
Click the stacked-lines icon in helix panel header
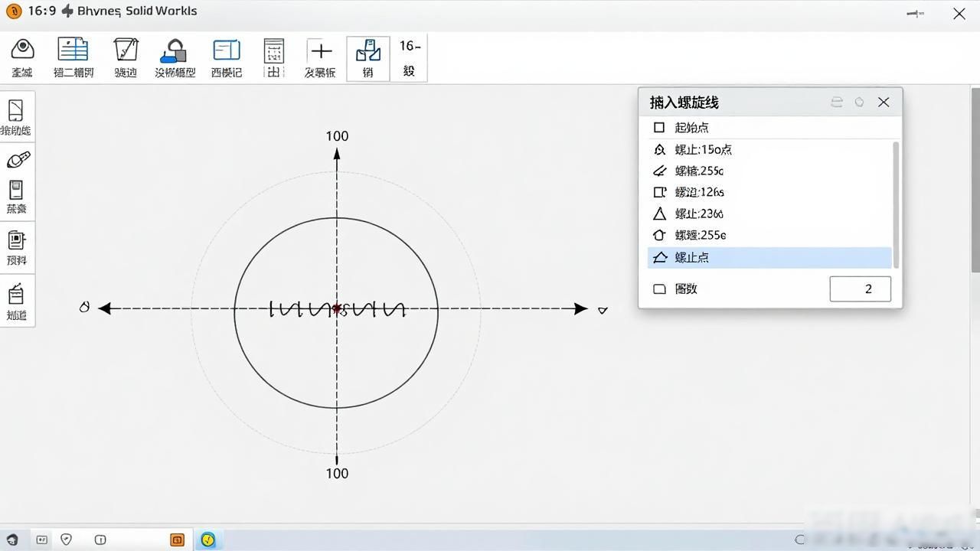(x=837, y=102)
